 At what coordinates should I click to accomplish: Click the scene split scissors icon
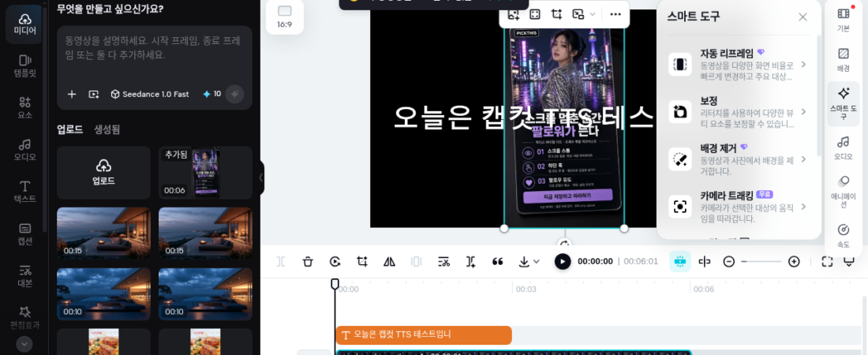point(443,261)
